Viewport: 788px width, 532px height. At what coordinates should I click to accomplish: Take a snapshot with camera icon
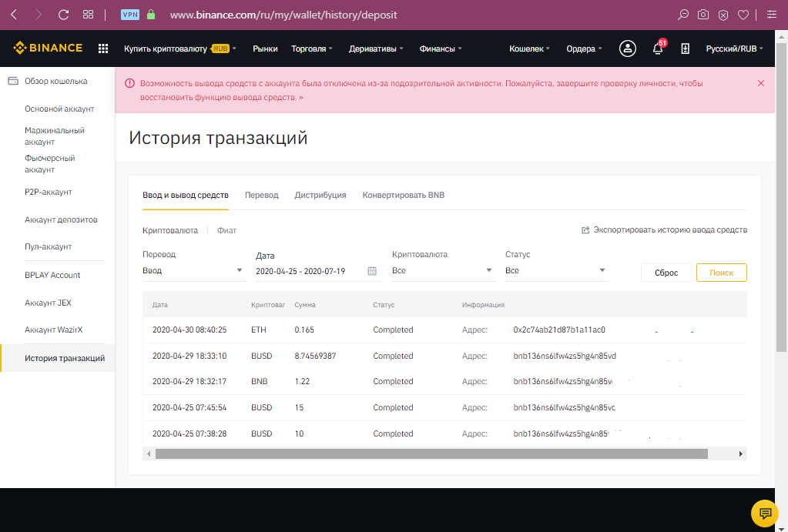tap(703, 15)
